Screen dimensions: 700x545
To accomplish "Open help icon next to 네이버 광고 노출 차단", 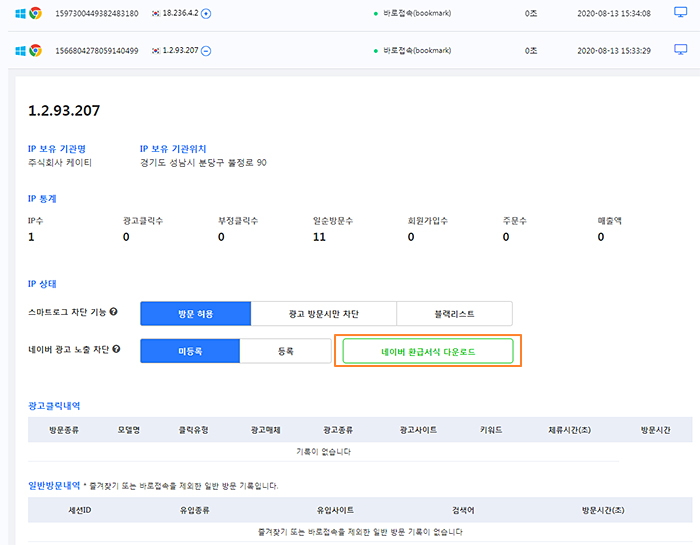I will pos(116,349).
